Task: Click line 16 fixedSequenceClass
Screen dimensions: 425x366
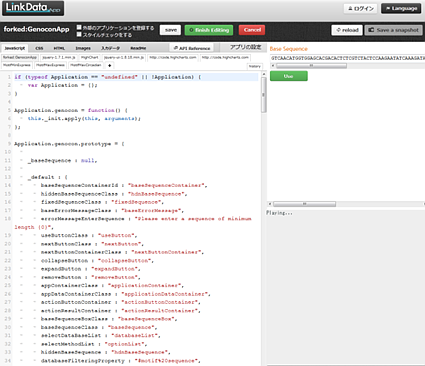Action: (102, 202)
